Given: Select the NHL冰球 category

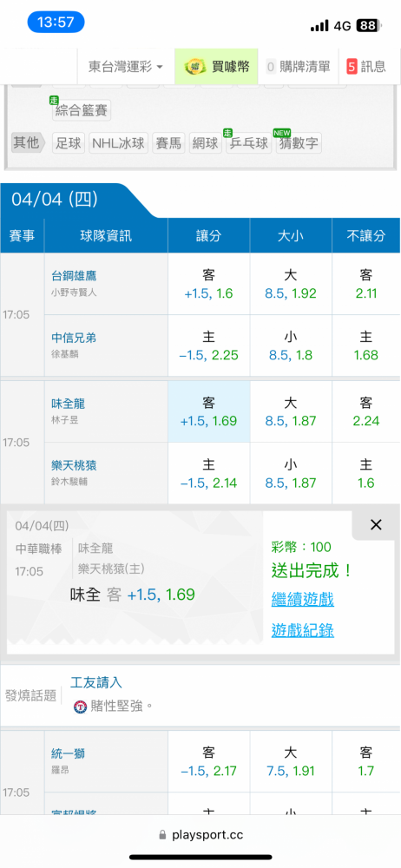Looking at the screenshot, I should point(119,143).
